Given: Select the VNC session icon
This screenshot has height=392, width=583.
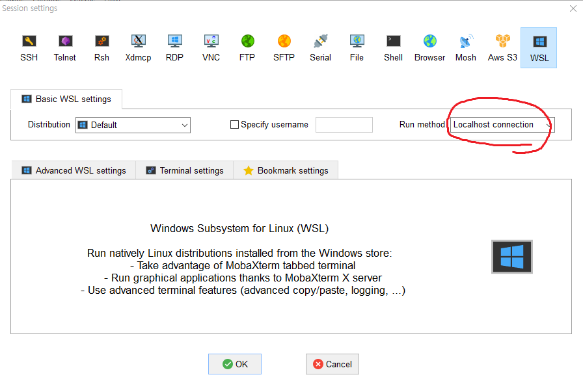Looking at the screenshot, I should (211, 48).
